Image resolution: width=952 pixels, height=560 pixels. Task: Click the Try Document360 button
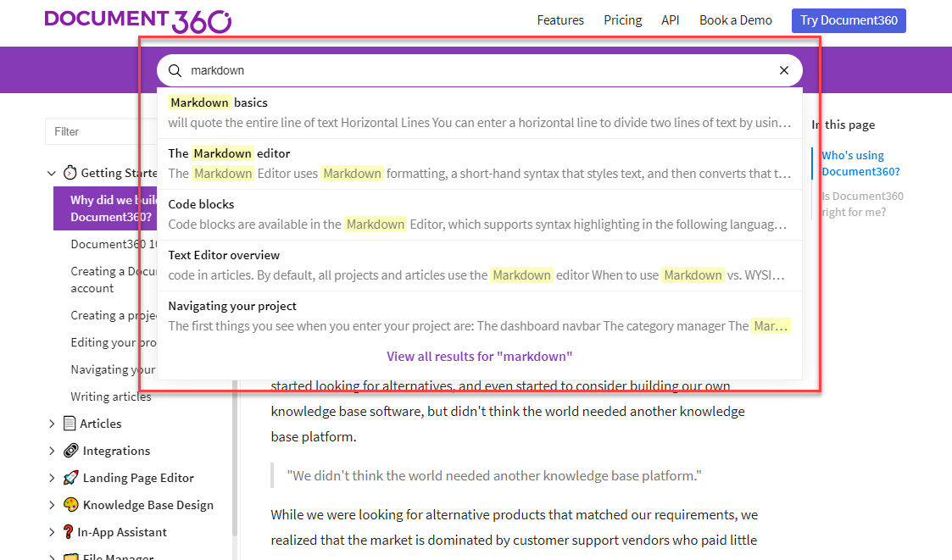(849, 20)
